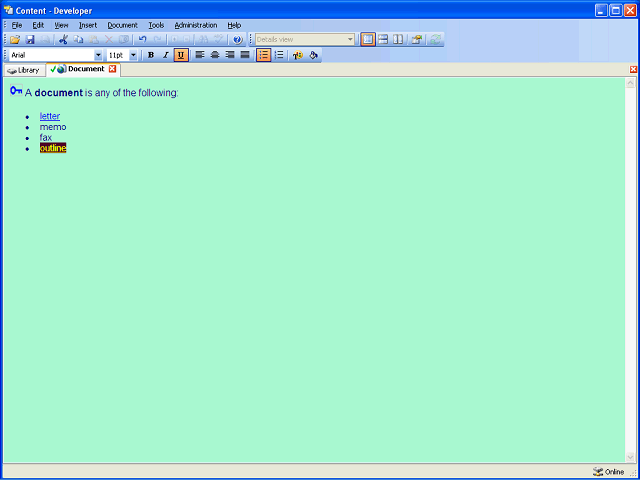
Task: Click the green Refresh icon
Action: pos(436,40)
